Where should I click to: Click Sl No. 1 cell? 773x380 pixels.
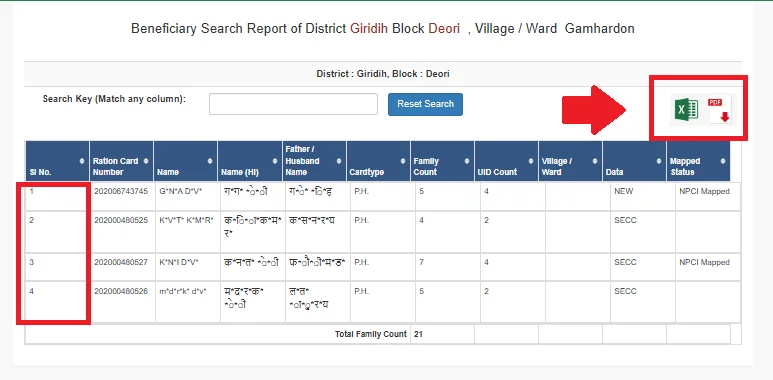click(58, 197)
